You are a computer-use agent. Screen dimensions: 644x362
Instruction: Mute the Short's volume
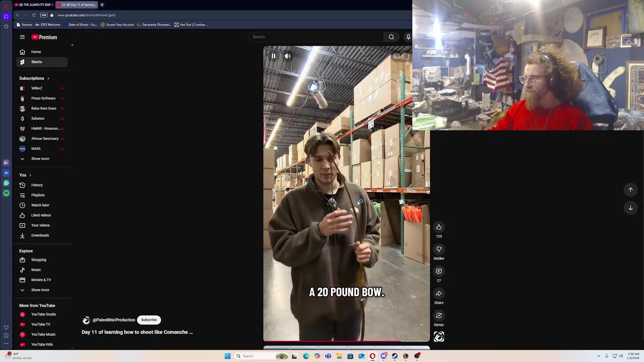[x=287, y=56]
